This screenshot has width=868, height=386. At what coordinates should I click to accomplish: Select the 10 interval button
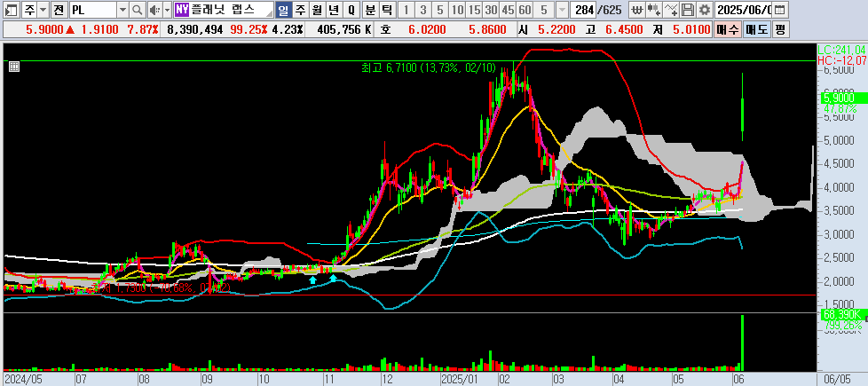[457, 10]
